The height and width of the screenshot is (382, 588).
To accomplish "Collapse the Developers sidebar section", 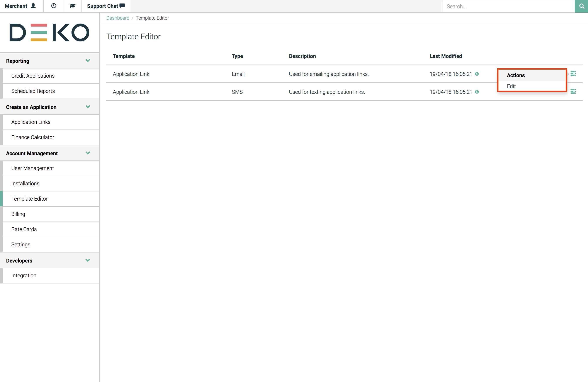I will [x=87, y=260].
